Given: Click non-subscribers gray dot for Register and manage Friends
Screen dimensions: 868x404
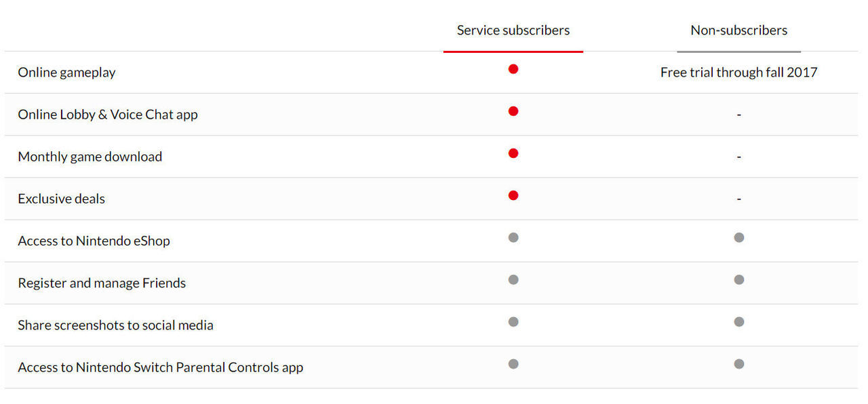Looking at the screenshot, I should click(739, 279).
